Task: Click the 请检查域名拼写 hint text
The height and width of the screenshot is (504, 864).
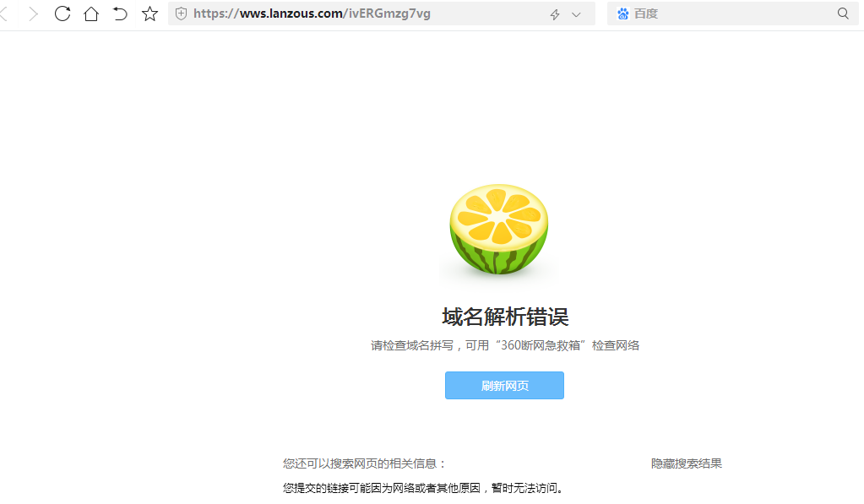Action: point(505,345)
